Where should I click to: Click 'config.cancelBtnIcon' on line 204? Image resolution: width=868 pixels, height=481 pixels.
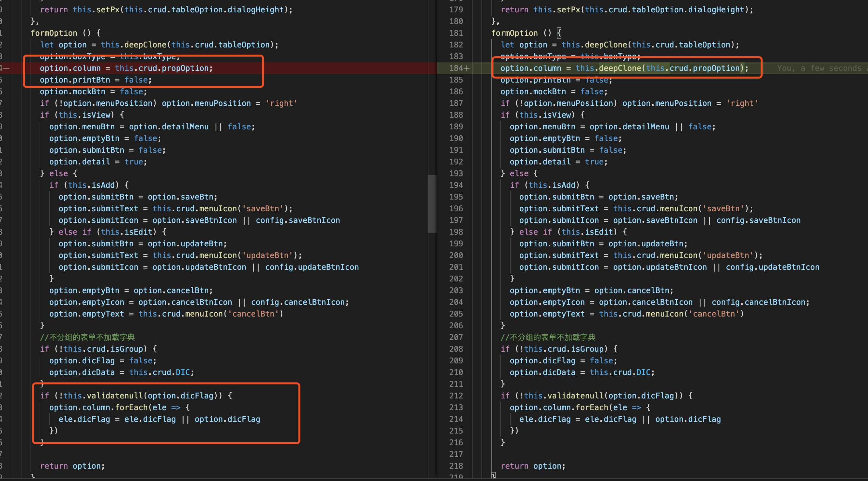tap(758, 302)
